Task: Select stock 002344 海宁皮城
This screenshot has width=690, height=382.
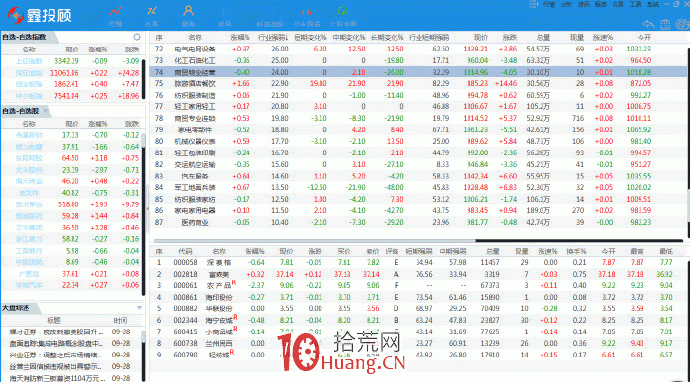Action: (418, 320)
